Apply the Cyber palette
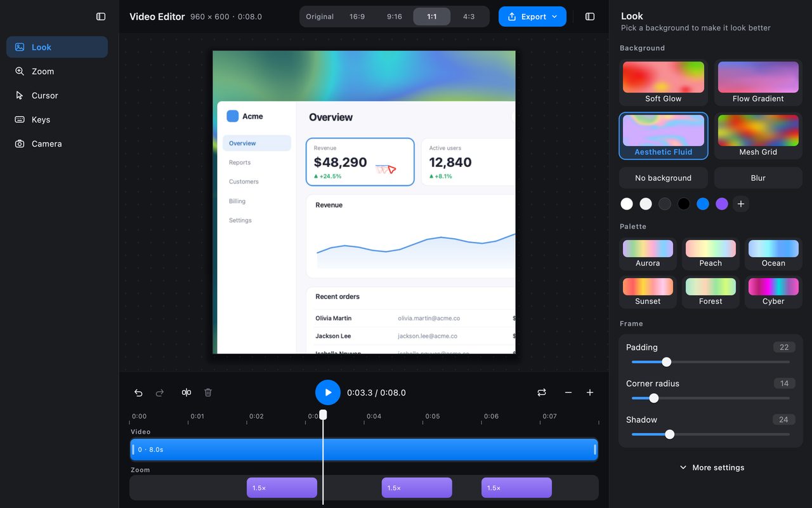This screenshot has height=508, width=812. pyautogui.click(x=773, y=292)
